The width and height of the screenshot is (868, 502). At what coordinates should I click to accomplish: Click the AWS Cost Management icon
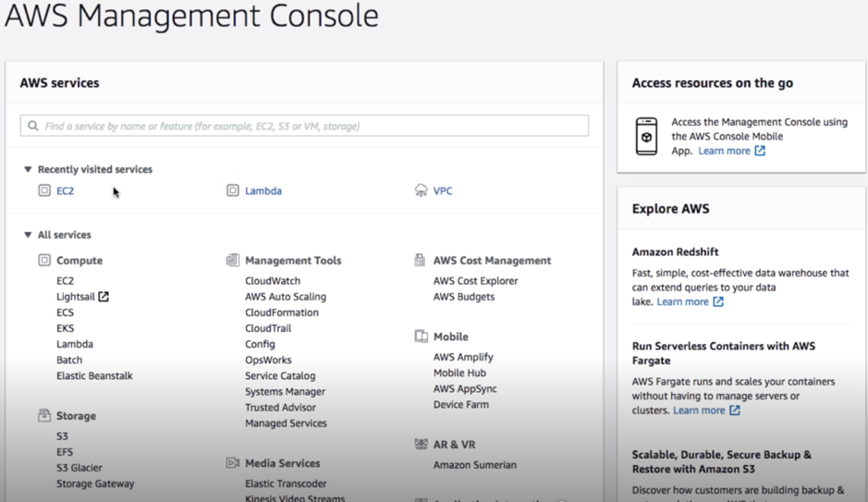[x=420, y=260]
